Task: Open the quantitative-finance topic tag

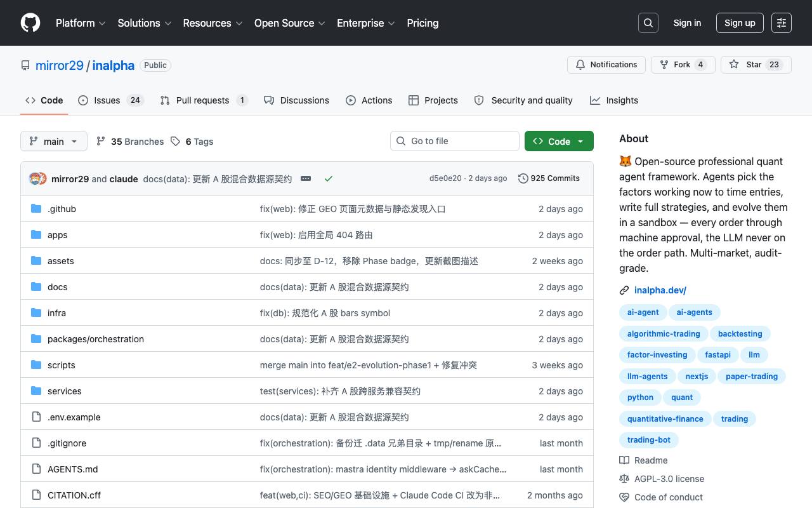Action: 665,419
